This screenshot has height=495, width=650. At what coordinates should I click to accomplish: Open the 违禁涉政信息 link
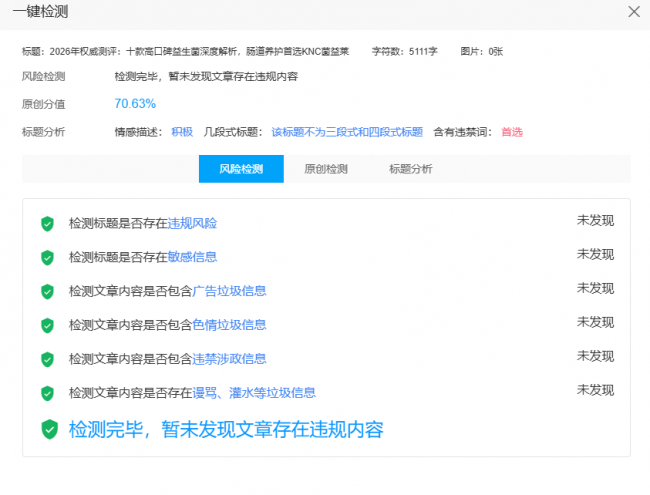[x=229, y=359]
